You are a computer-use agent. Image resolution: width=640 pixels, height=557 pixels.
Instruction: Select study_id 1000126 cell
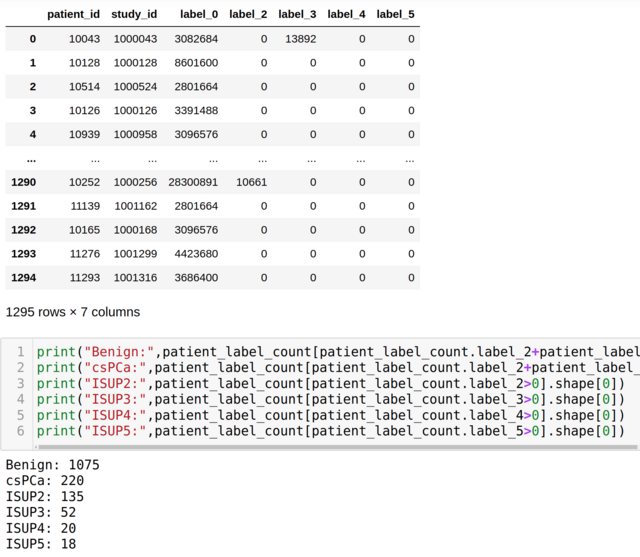pos(136,111)
